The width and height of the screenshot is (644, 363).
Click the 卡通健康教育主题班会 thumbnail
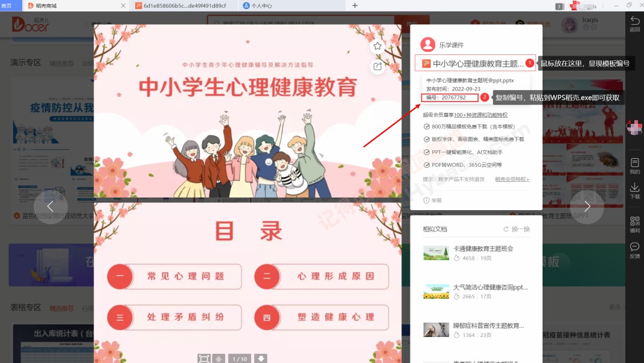pos(436,253)
